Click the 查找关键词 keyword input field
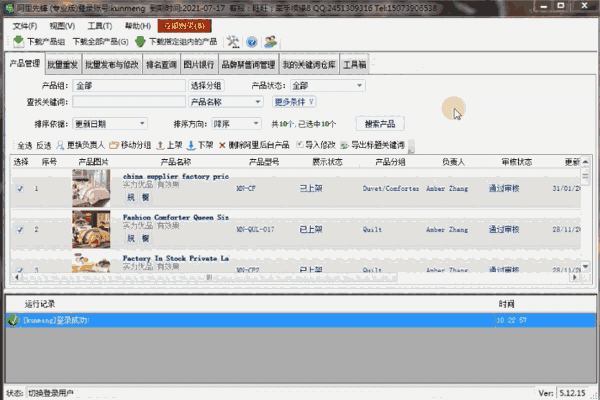The width and height of the screenshot is (600, 400). (x=129, y=102)
